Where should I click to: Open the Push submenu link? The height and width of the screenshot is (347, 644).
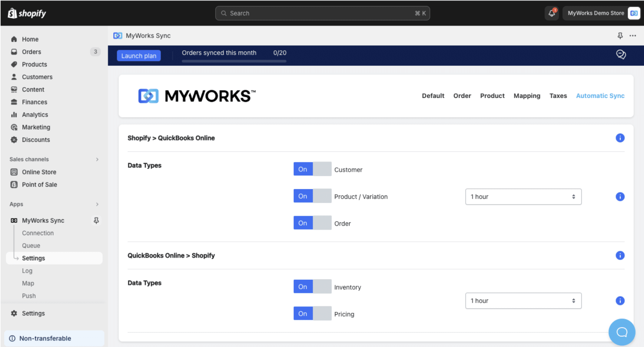[x=29, y=296]
